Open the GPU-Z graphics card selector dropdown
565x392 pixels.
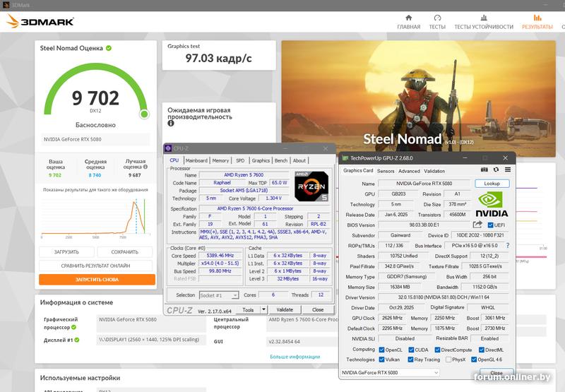(390, 372)
